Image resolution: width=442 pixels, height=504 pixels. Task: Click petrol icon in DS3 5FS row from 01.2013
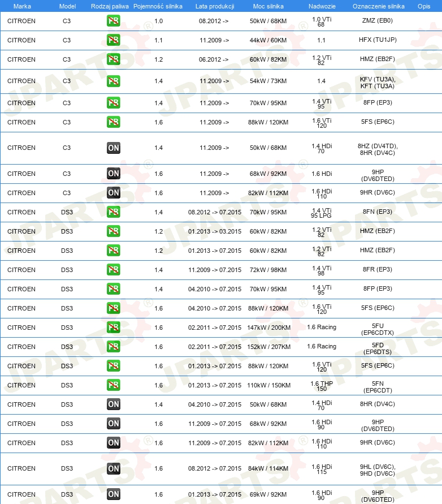(x=114, y=366)
